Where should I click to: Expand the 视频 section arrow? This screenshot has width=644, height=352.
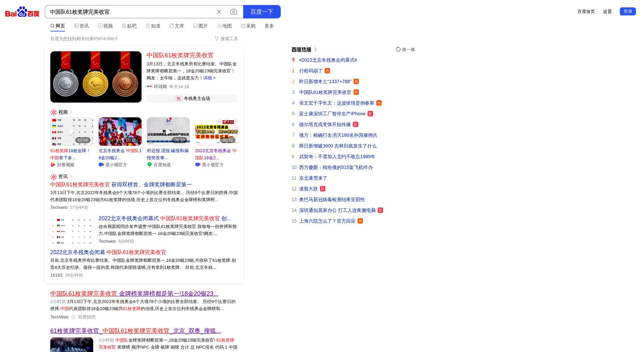pyautogui.click(x=71, y=112)
